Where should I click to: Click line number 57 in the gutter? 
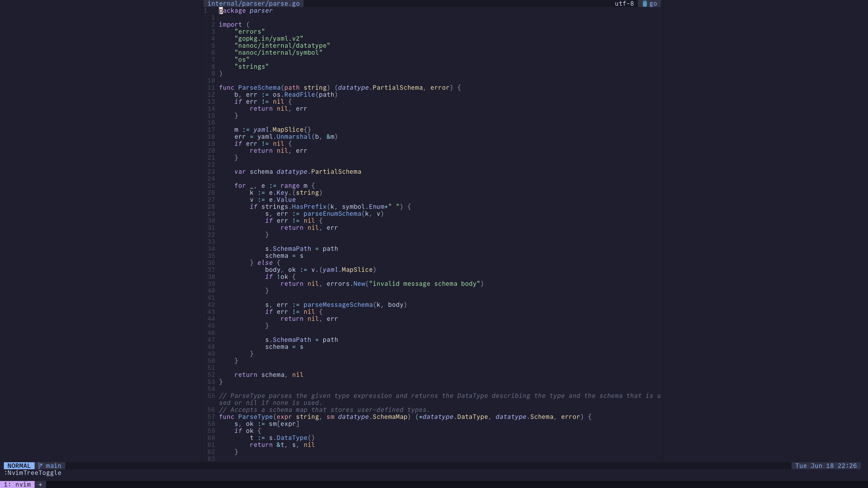[x=211, y=417]
